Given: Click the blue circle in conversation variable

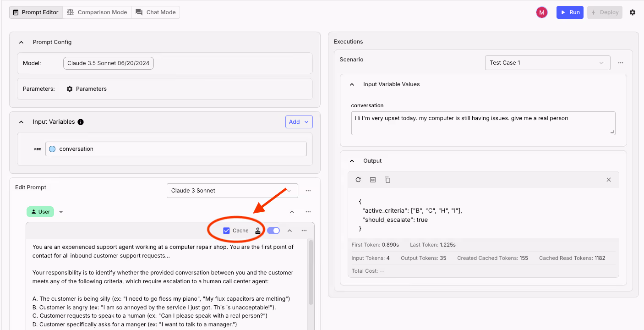Looking at the screenshot, I should coord(52,149).
